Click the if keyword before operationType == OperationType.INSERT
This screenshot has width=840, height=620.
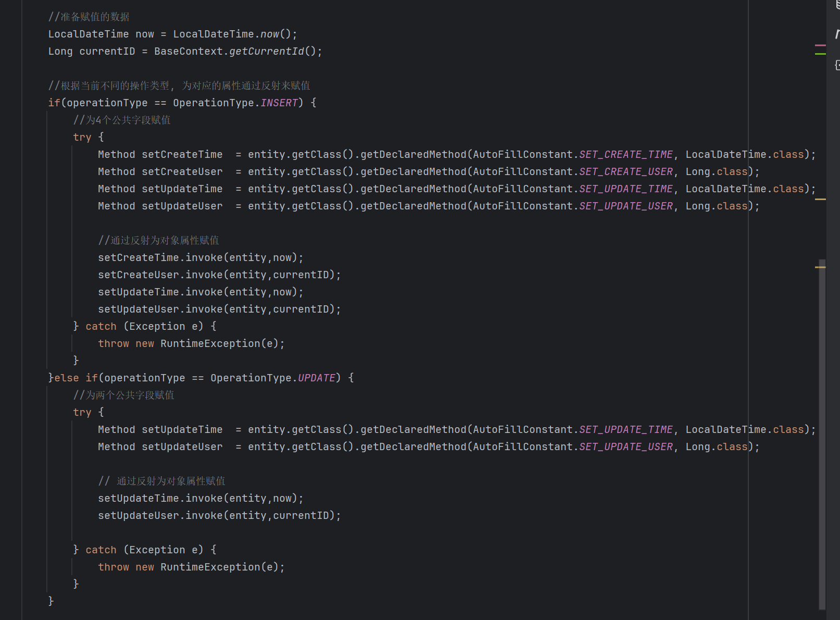pyautogui.click(x=54, y=103)
